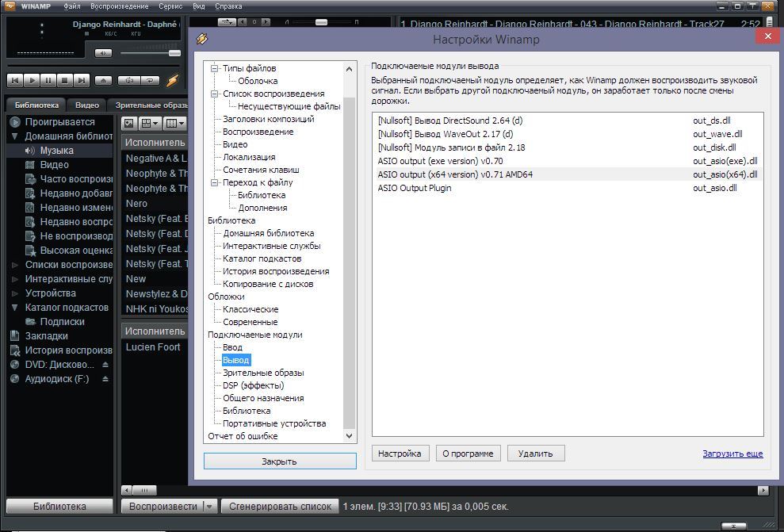The image size is (784, 532).
Task: Open the columns layout dropdown
Action: (175, 123)
